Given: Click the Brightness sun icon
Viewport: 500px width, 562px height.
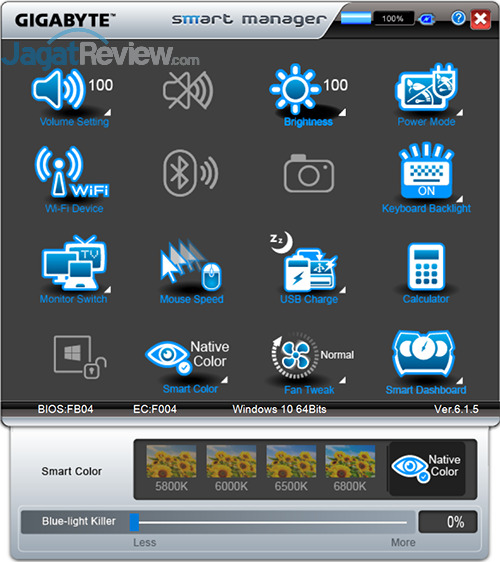Looking at the screenshot, I should pyautogui.click(x=295, y=89).
